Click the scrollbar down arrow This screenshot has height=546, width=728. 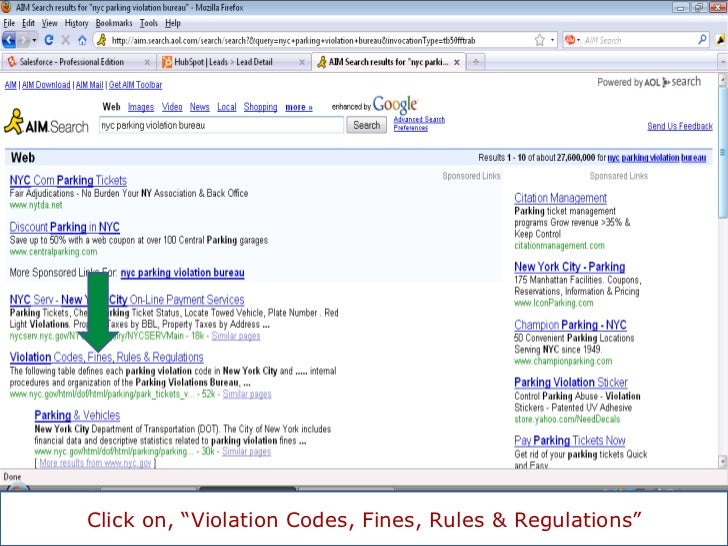[x=722, y=462]
